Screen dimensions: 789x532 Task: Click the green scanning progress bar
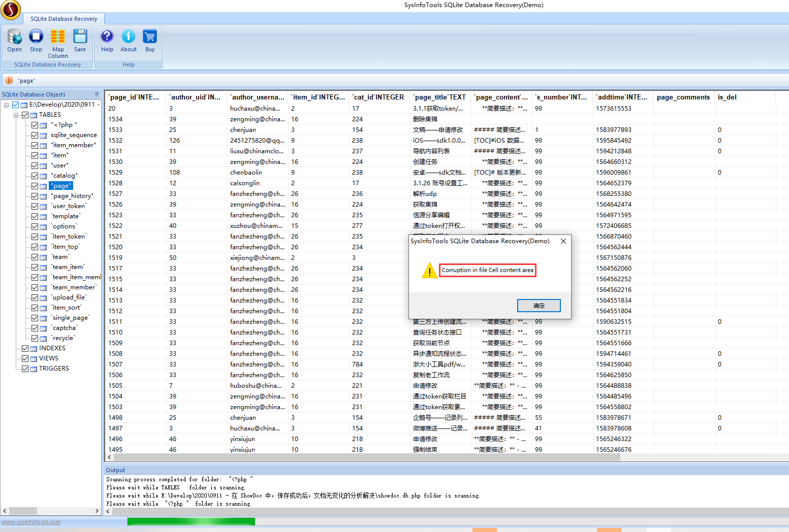(191, 521)
